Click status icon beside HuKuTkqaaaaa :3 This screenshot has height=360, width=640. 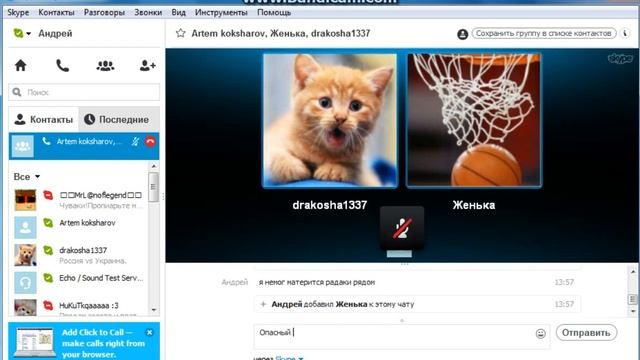pos(48,305)
